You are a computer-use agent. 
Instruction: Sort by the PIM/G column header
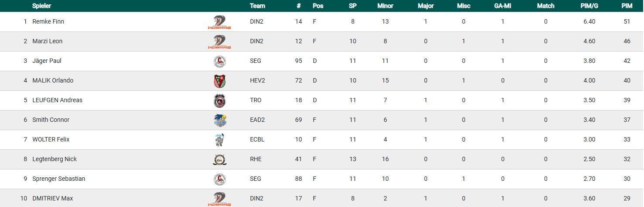click(589, 6)
